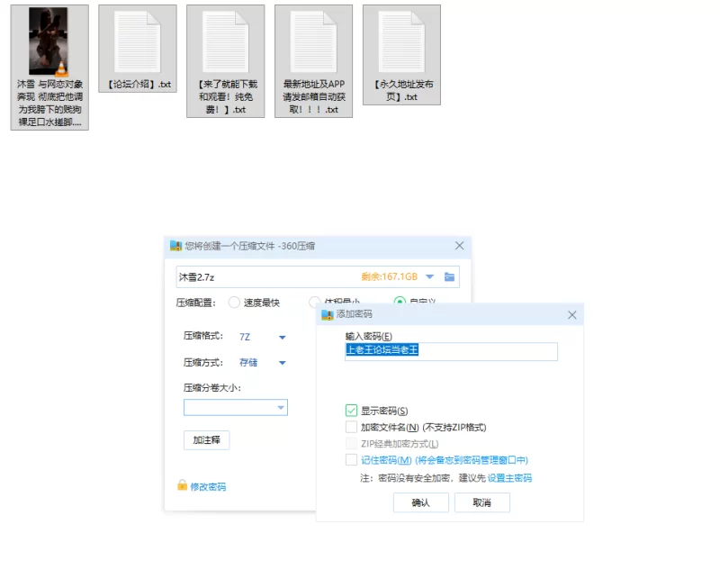
Task: Expand the archive path history dropdown arrow
Action: click(x=429, y=276)
